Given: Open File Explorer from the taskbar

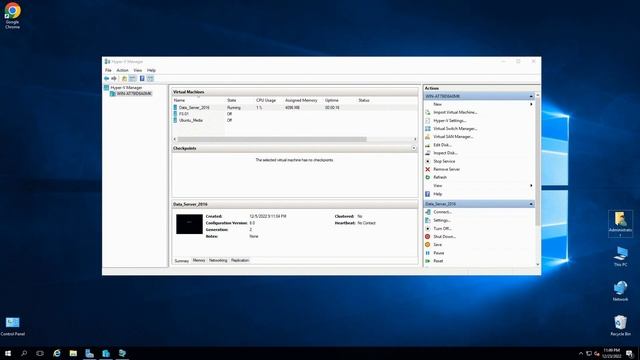Looking at the screenshot, I should click(x=73, y=353).
